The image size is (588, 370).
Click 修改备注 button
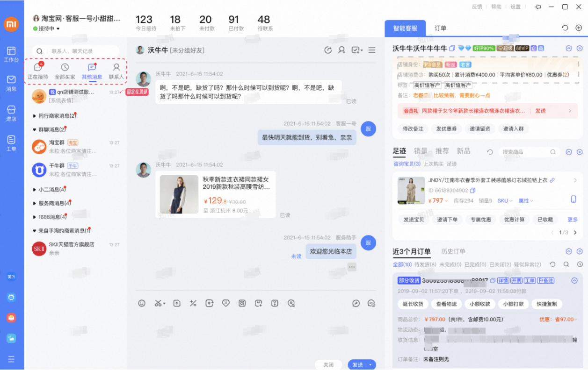coord(413,128)
